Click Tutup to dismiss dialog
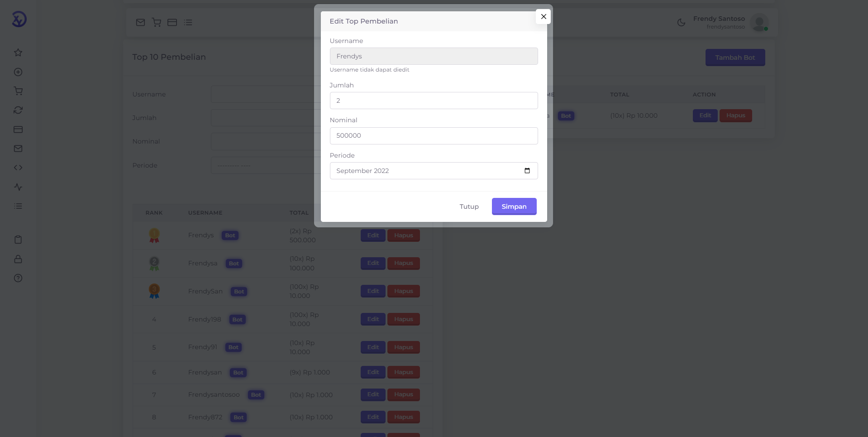The image size is (868, 437). 469,206
